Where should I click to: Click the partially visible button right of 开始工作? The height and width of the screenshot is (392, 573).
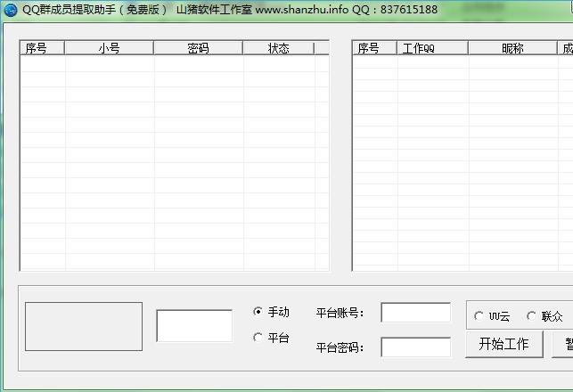(x=565, y=344)
